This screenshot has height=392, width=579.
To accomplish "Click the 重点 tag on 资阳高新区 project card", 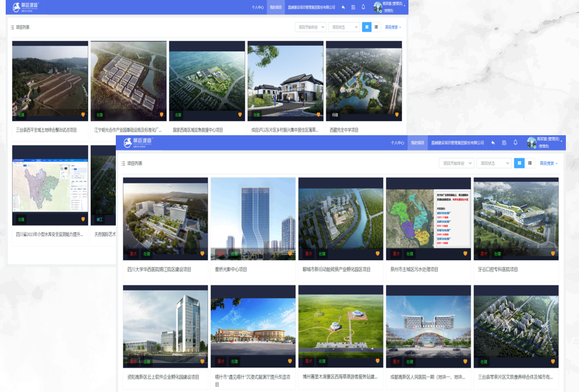I will click(x=133, y=361).
